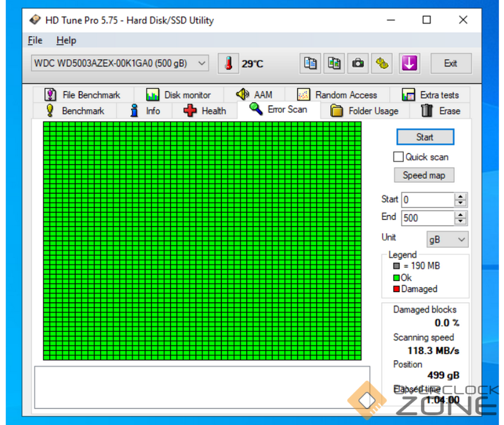Open options via the wrench icon
Image resolution: width=504 pixels, height=425 pixels.
382,63
